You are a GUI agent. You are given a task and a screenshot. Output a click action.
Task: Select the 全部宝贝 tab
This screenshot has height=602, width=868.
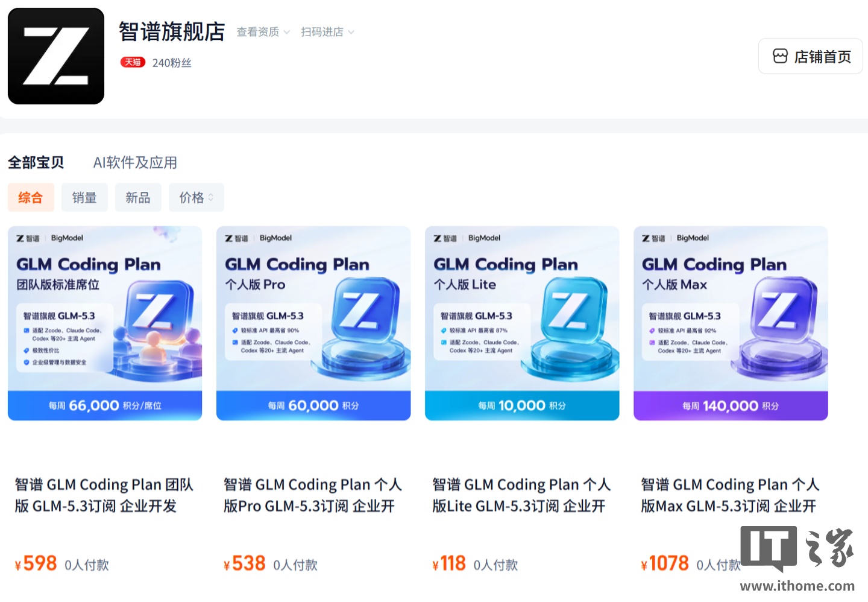tap(36, 162)
